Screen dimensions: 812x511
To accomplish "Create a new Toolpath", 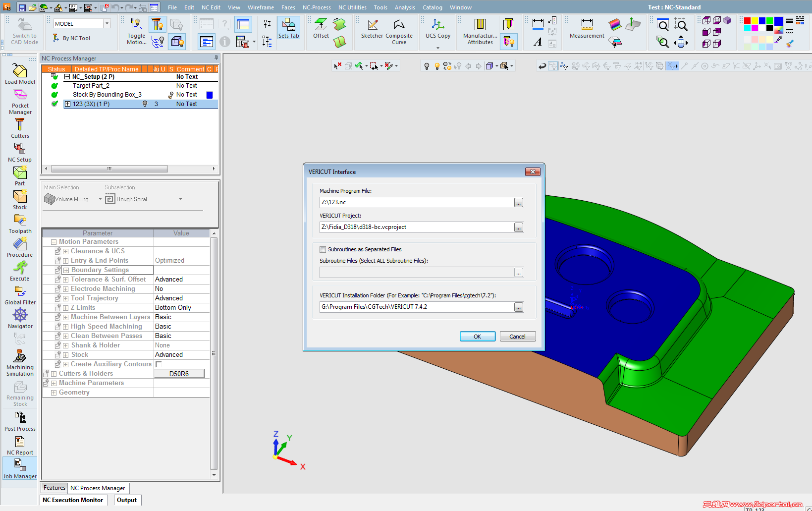I will pyautogui.click(x=20, y=224).
